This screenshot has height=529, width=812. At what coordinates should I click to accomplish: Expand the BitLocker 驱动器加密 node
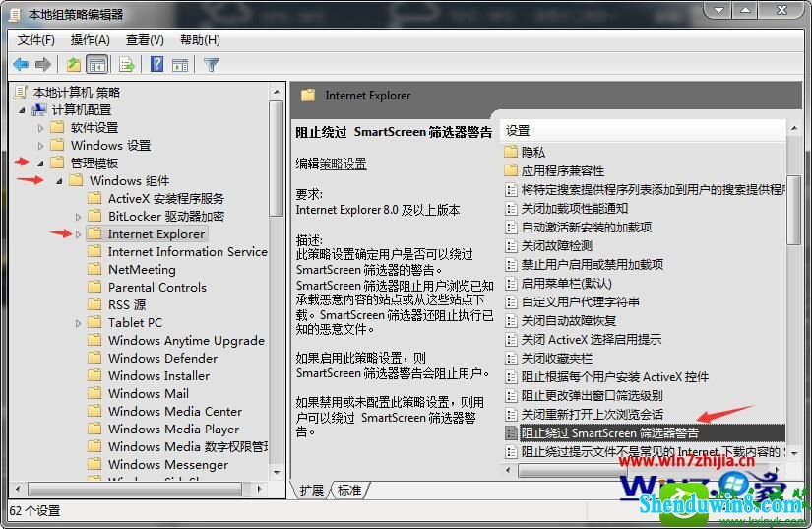[78, 217]
